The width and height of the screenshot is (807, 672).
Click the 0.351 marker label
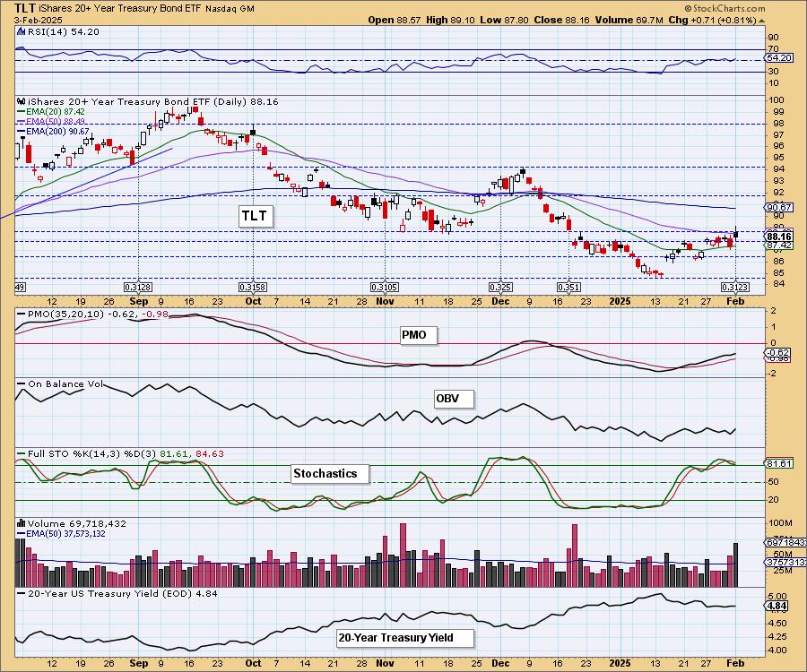(568, 288)
